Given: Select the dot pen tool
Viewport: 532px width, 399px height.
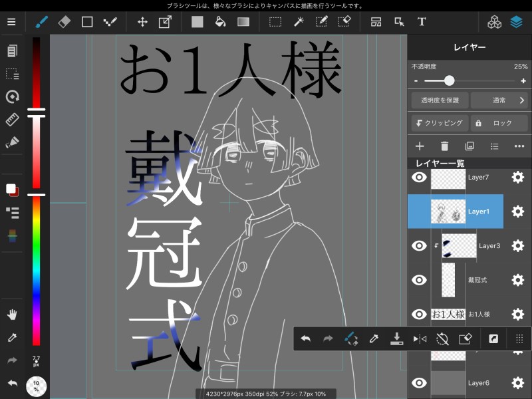Looking at the screenshot, I should coord(110,22).
